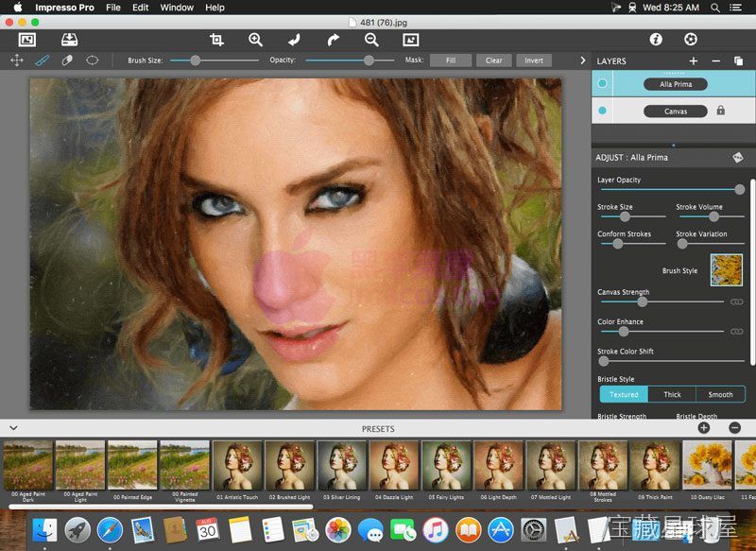Fit image to screen icon
Screen dimensions: 756x551
[410, 40]
